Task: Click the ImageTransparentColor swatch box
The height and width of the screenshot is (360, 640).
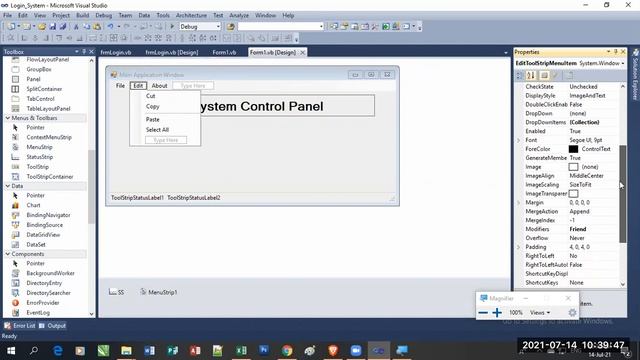Action: (x=573, y=193)
